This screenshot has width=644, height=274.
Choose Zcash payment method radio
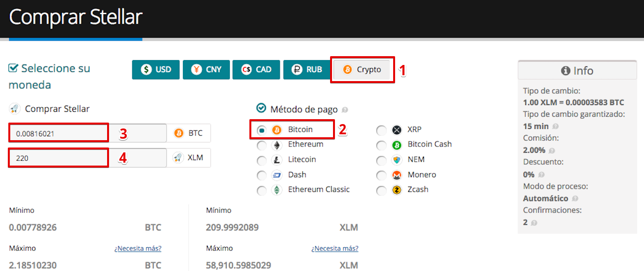(x=381, y=190)
